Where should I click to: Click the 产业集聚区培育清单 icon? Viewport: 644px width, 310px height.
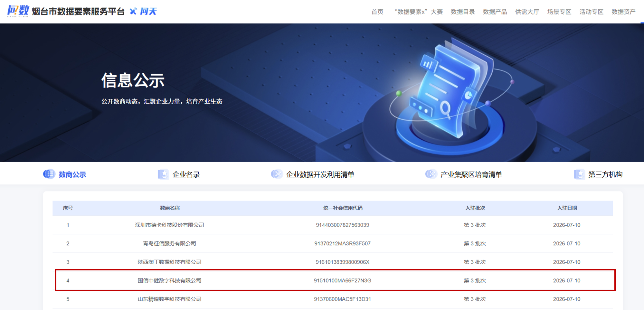pos(431,174)
